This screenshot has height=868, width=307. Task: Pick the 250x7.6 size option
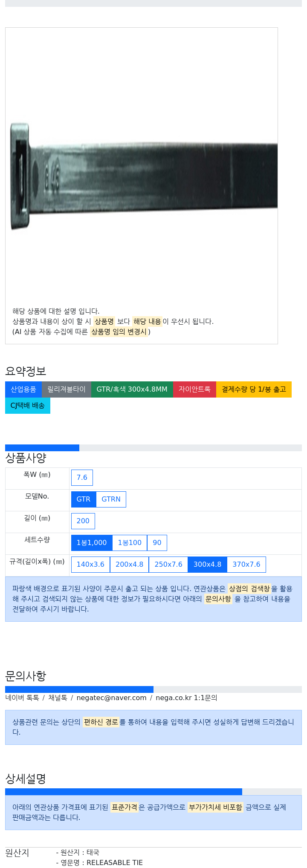point(168,565)
